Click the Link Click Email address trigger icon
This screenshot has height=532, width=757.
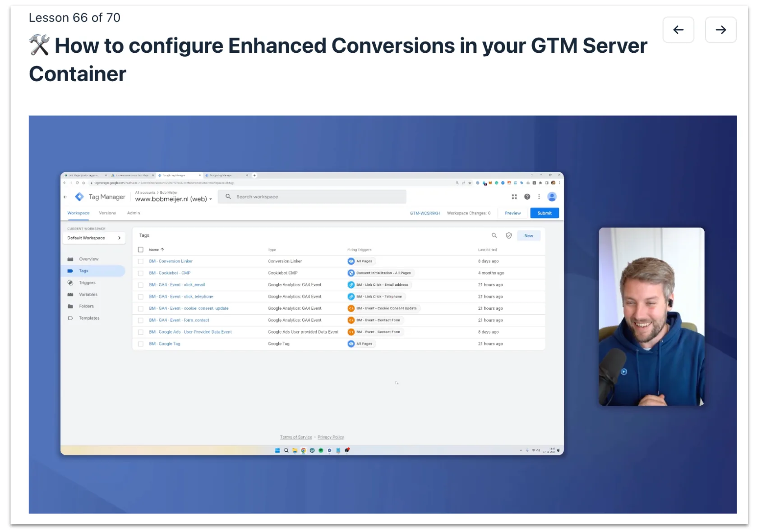pos(351,284)
